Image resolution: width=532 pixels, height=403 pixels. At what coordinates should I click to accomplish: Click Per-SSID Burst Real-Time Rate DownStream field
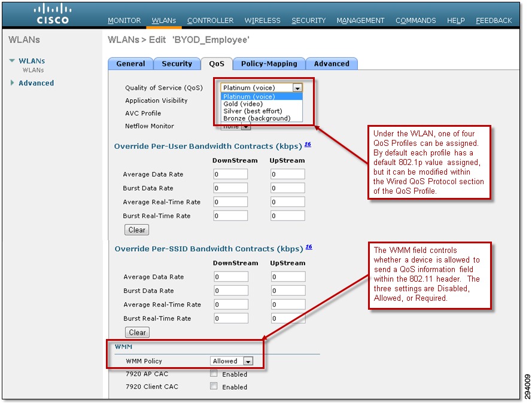pos(231,319)
